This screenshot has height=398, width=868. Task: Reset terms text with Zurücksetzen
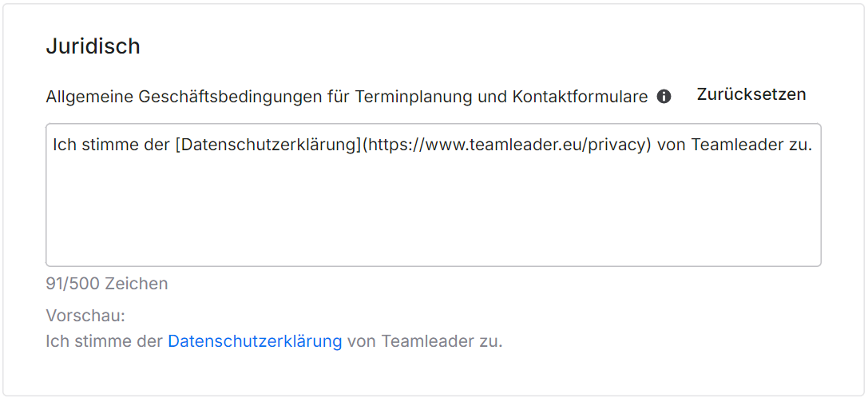[x=751, y=94]
